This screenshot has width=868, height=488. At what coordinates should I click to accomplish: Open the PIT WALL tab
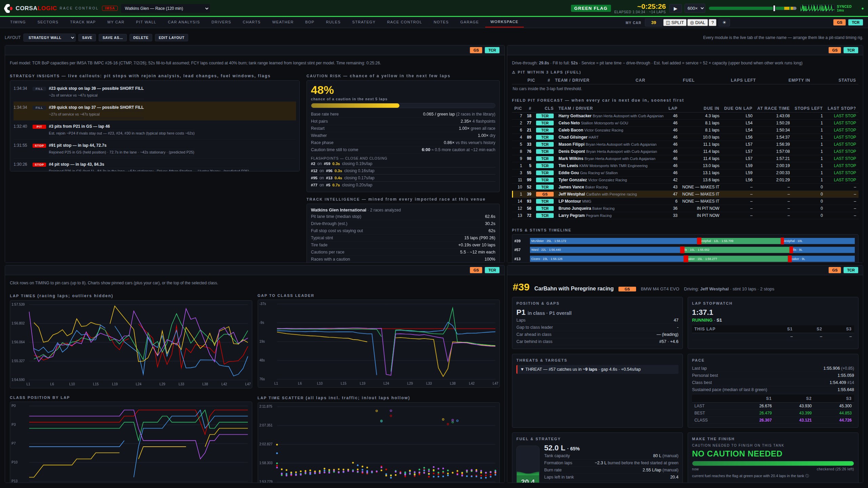click(x=146, y=22)
